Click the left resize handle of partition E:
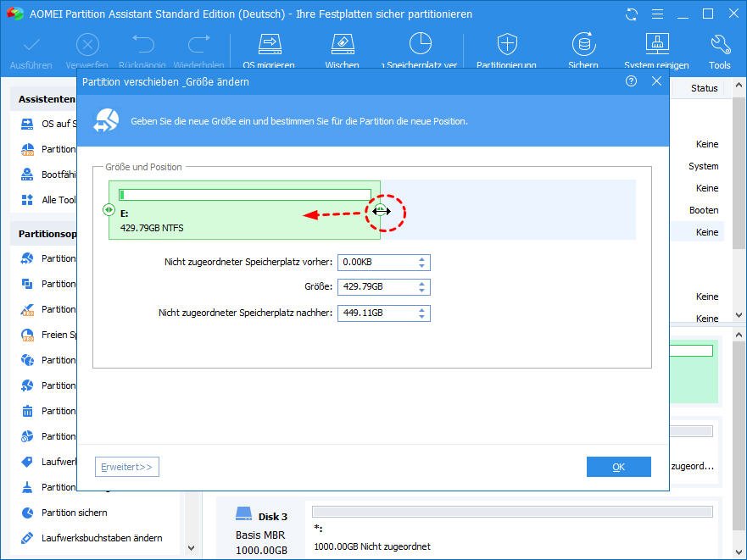The height and width of the screenshot is (560, 747). tap(109, 209)
